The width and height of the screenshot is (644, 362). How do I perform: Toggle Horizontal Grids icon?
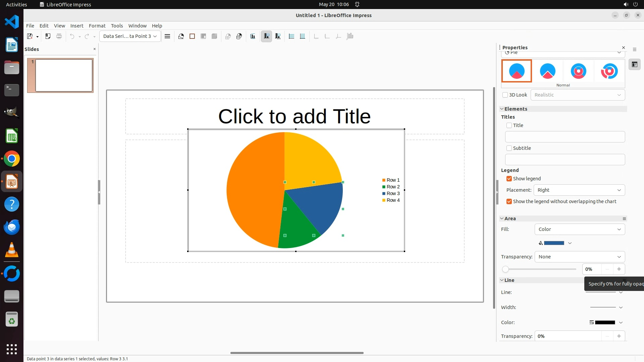tap(291, 36)
